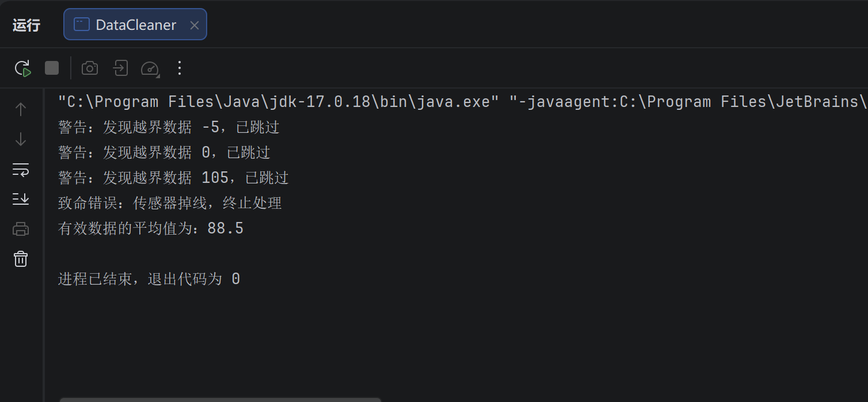The image size is (868, 402).
Task: Click the up arrow in console gutter
Action: pos(21,109)
